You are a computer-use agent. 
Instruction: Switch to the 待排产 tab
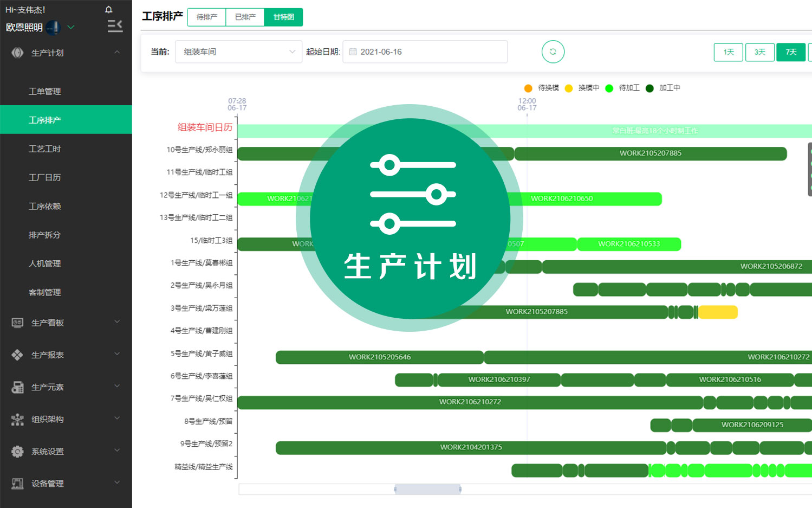pos(206,17)
